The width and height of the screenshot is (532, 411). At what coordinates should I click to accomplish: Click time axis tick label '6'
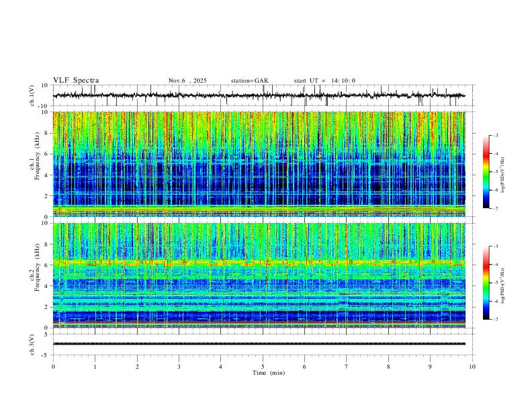(x=304, y=367)
